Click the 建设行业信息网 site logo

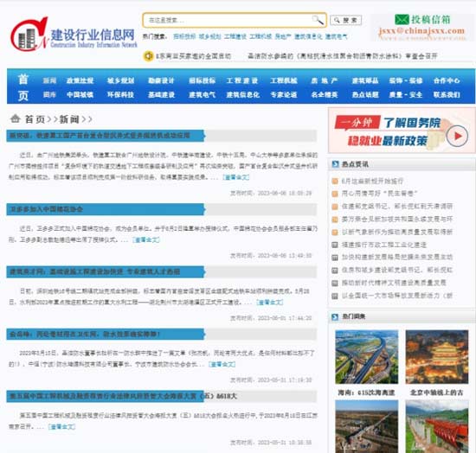coord(74,35)
